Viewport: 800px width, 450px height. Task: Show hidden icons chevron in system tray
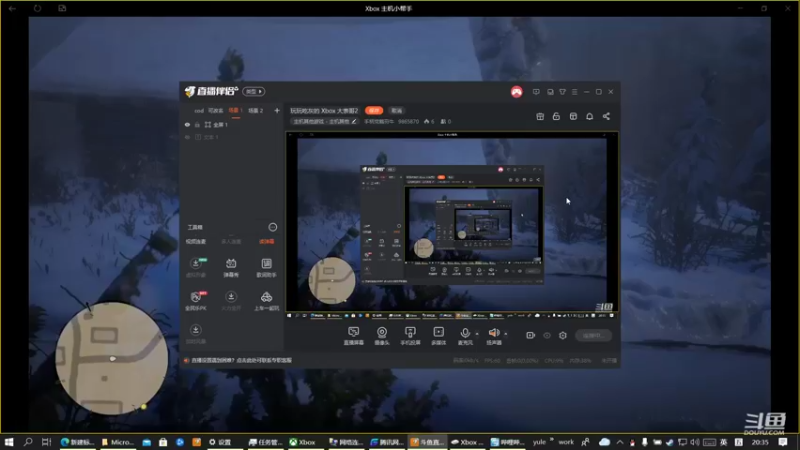click(620, 442)
